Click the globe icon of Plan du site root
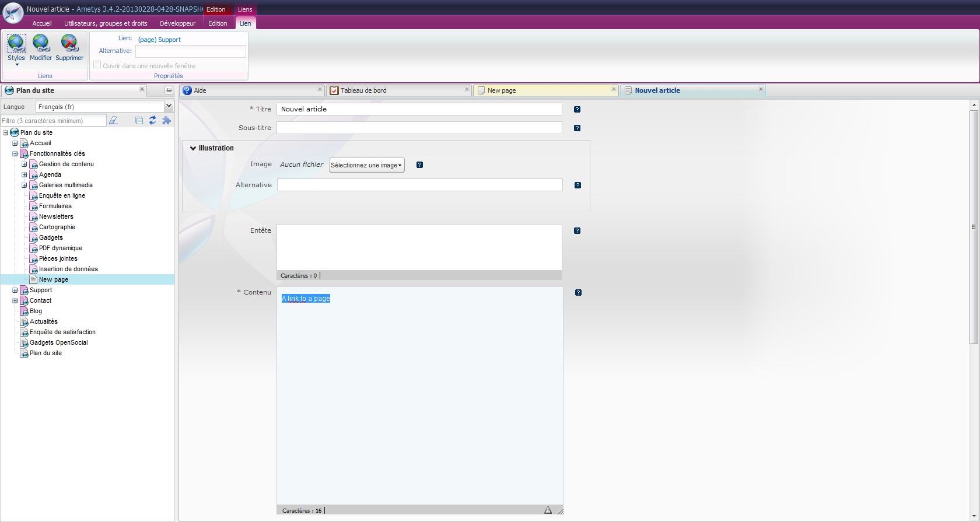 click(x=15, y=132)
